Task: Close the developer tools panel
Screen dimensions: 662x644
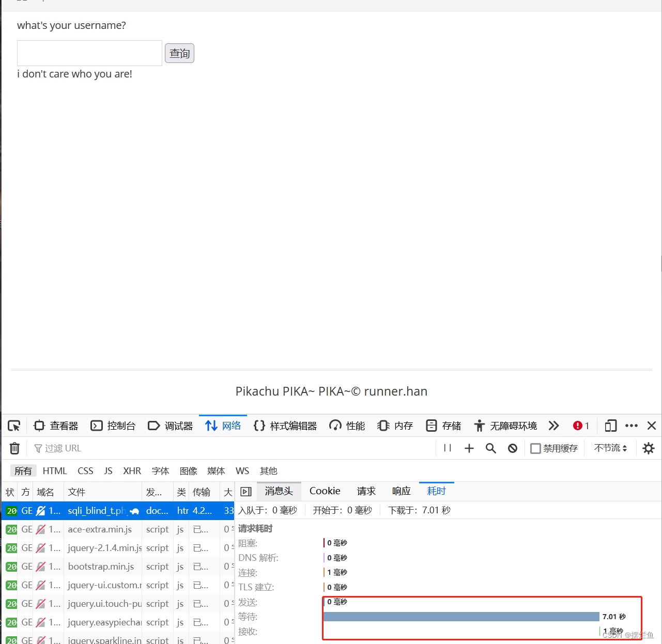Action: pos(652,426)
